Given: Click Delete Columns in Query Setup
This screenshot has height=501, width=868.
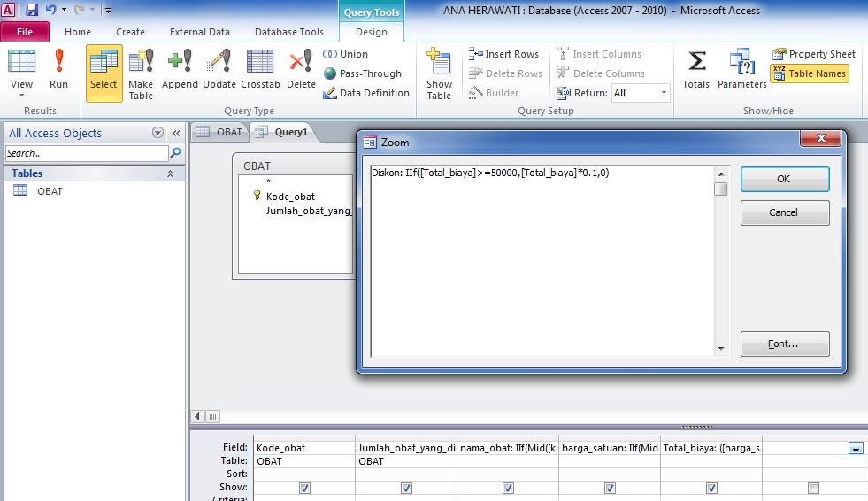Looking at the screenshot, I should coord(601,73).
